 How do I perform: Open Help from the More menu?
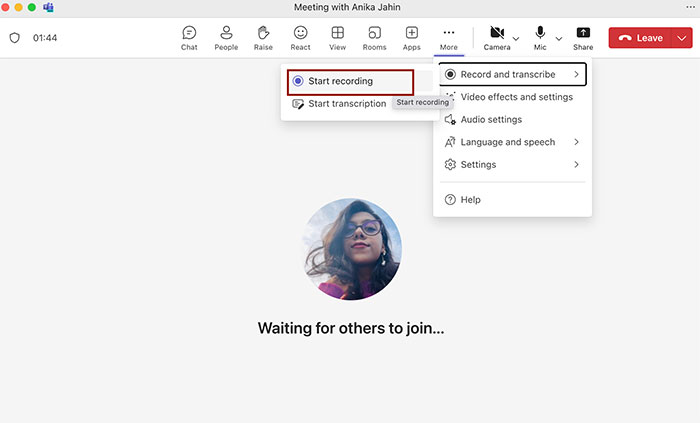coord(470,200)
